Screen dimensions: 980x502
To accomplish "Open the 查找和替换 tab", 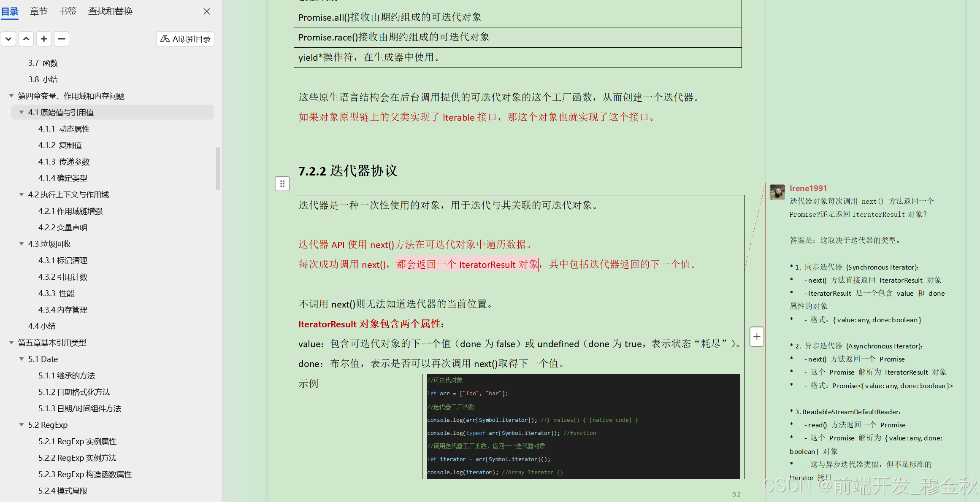I will [x=110, y=11].
